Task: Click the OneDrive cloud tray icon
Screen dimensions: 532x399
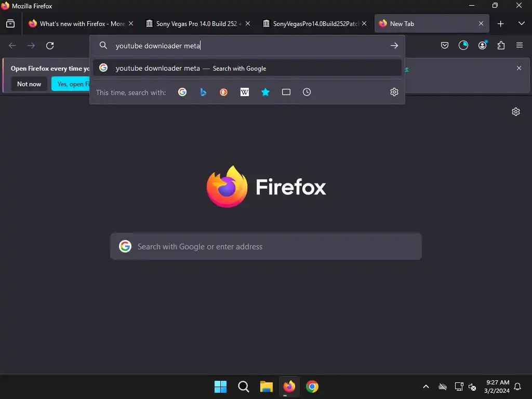Action: (443, 387)
